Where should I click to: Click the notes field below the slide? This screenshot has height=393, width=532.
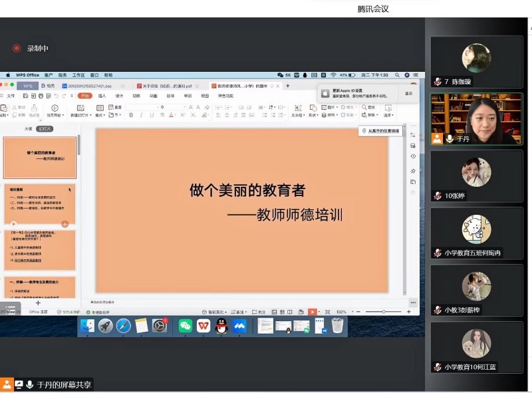point(242,302)
